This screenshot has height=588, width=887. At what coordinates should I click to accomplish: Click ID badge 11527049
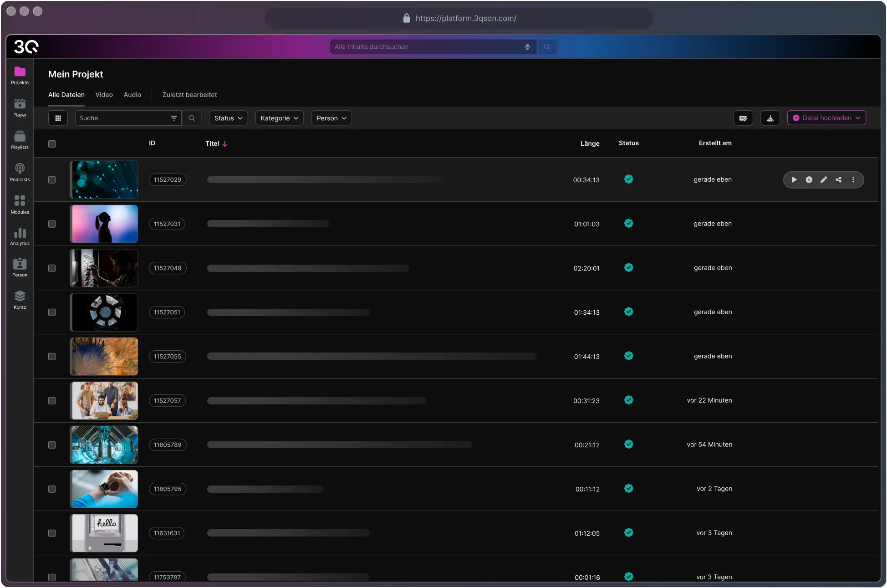click(x=168, y=268)
